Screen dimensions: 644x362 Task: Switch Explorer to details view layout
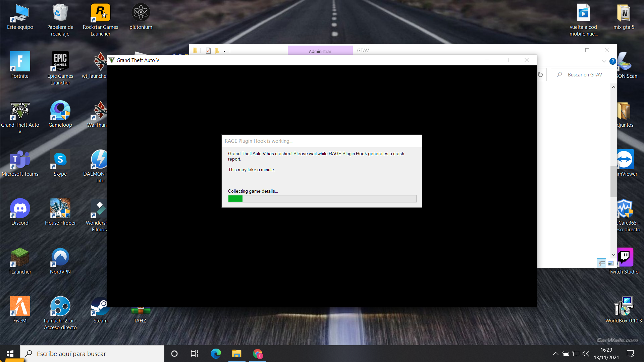point(602,263)
